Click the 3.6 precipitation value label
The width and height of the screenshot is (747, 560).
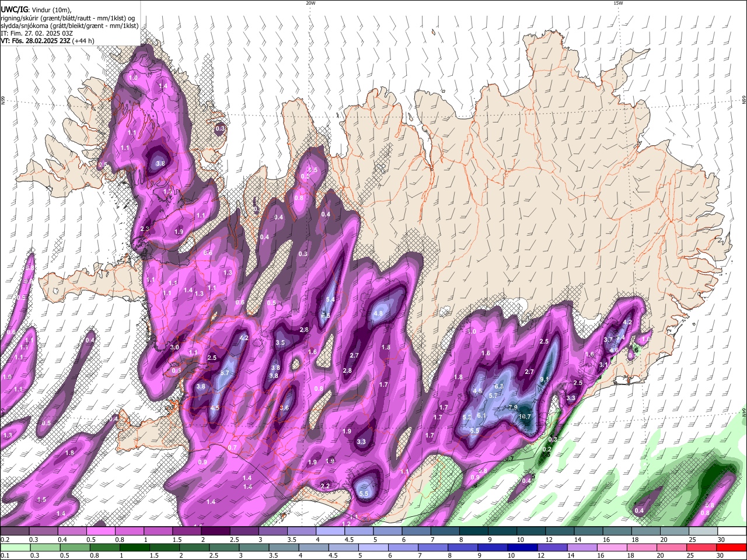[x=284, y=408]
